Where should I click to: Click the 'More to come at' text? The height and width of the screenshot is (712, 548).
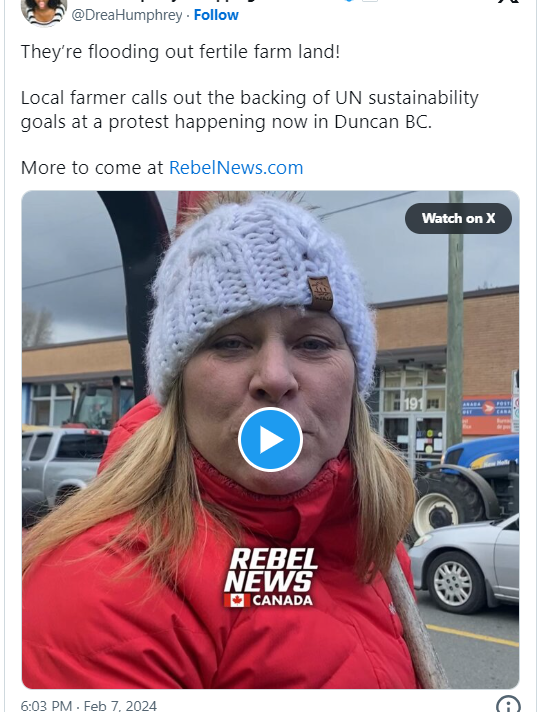92,168
